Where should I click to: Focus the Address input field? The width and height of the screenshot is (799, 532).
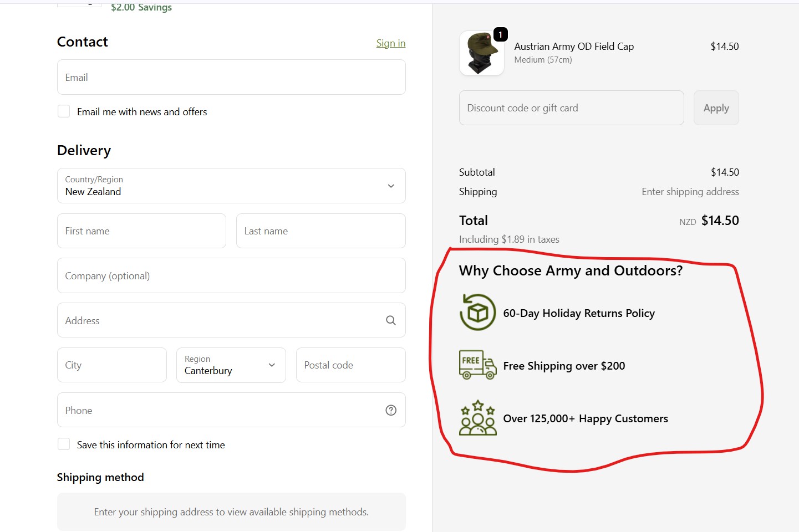231,320
